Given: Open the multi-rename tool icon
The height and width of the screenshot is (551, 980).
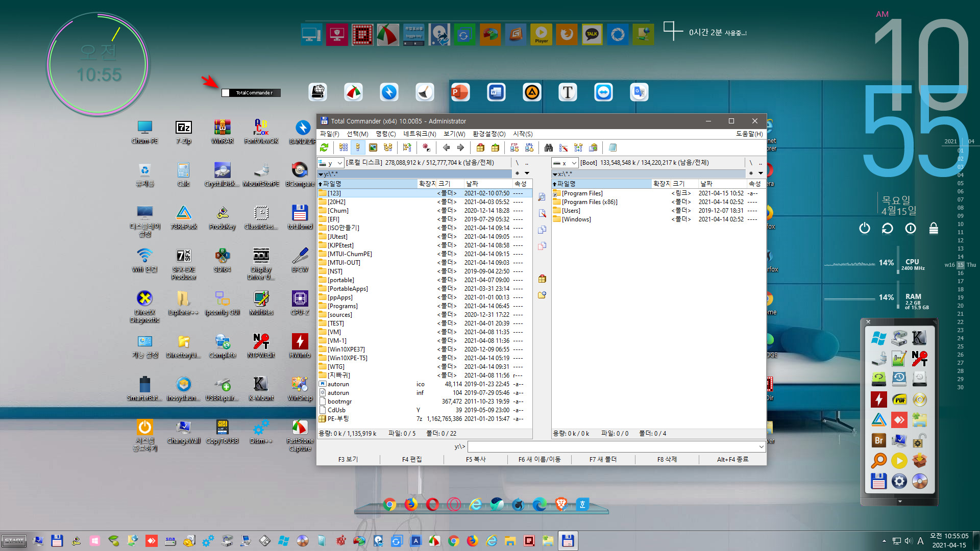Looking at the screenshot, I should point(563,147).
